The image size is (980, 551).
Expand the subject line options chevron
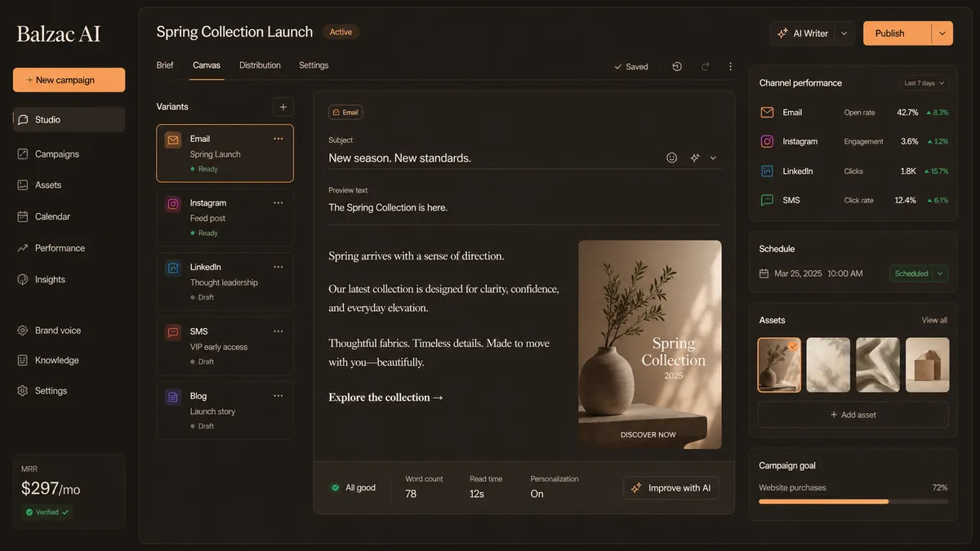point(713,158)
